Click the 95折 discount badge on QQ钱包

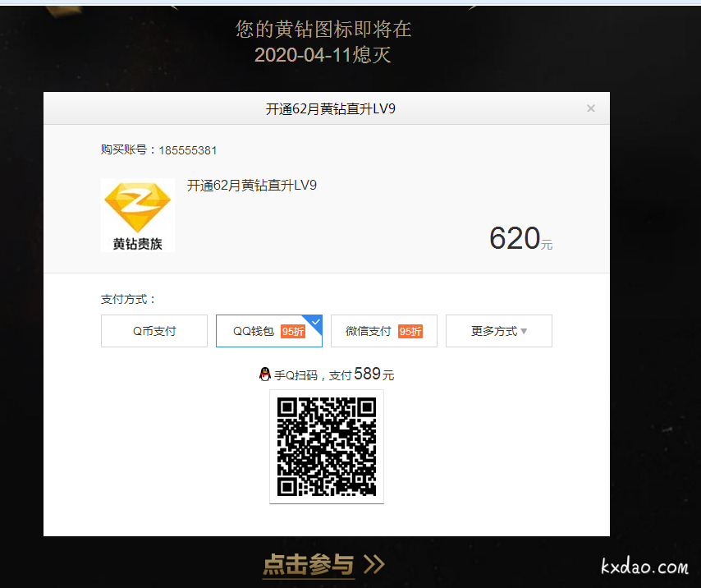(x=293, y=331)
